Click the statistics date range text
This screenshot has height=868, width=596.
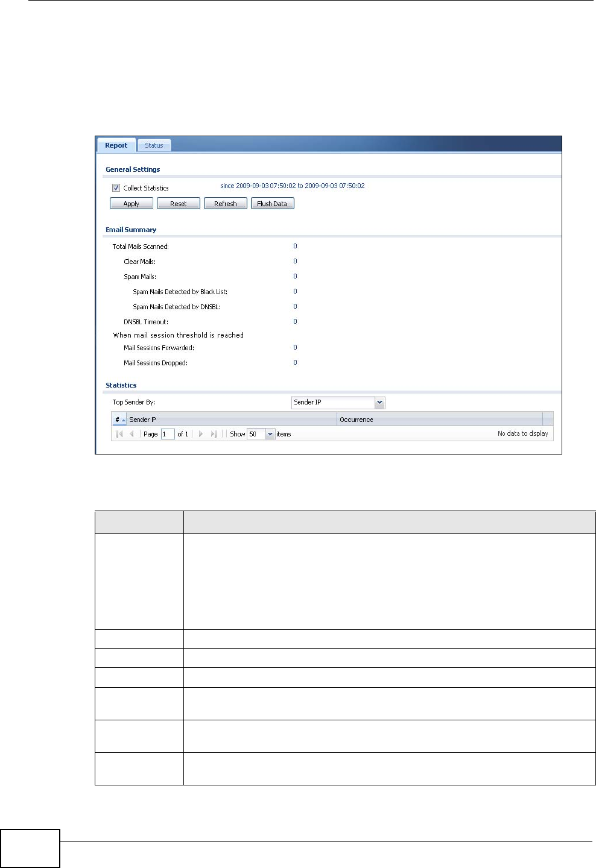click(293, 186)
